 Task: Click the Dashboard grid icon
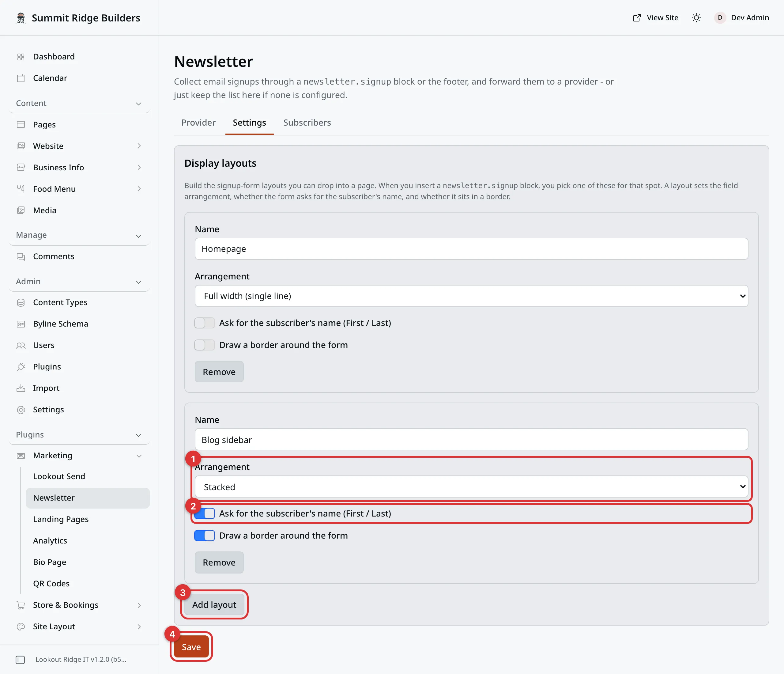(21, 57)
